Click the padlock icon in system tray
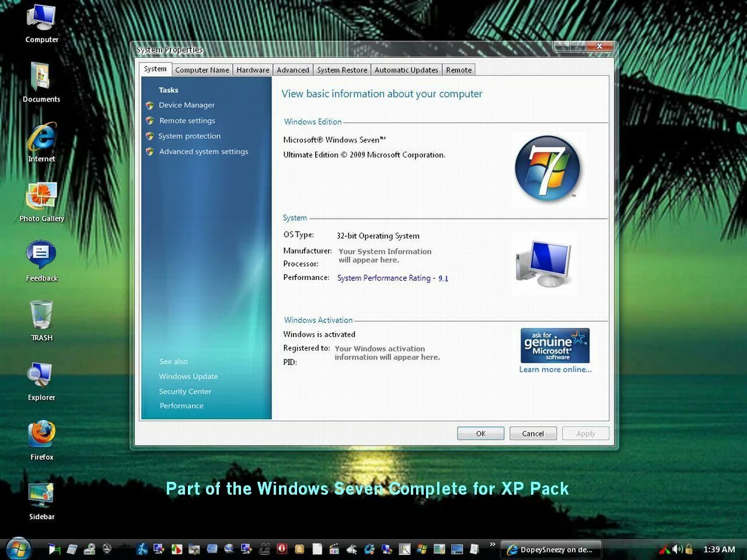Viewport: 747px width, 560px height. (x=689, y=549)
